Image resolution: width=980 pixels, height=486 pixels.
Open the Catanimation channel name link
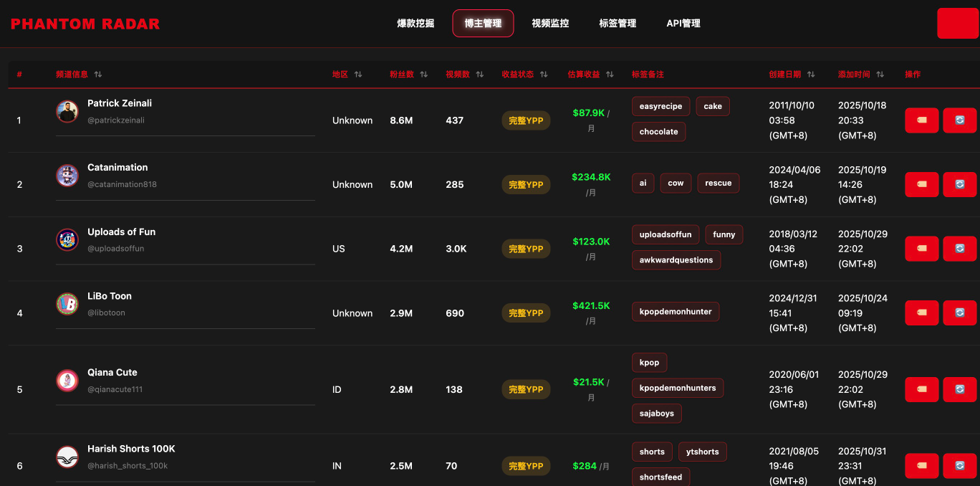[x=117, y=167]
